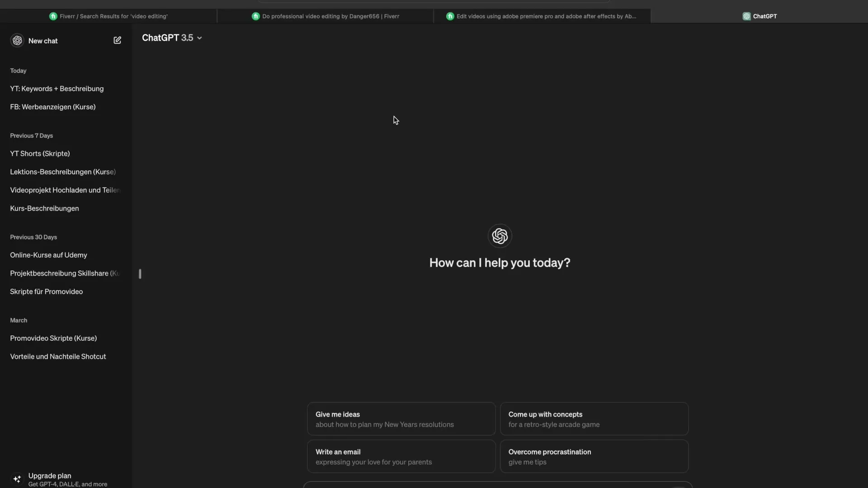Click the March section label
Image resolution: width=868 pixels, height=488 pixels.
tap(19, 320)
